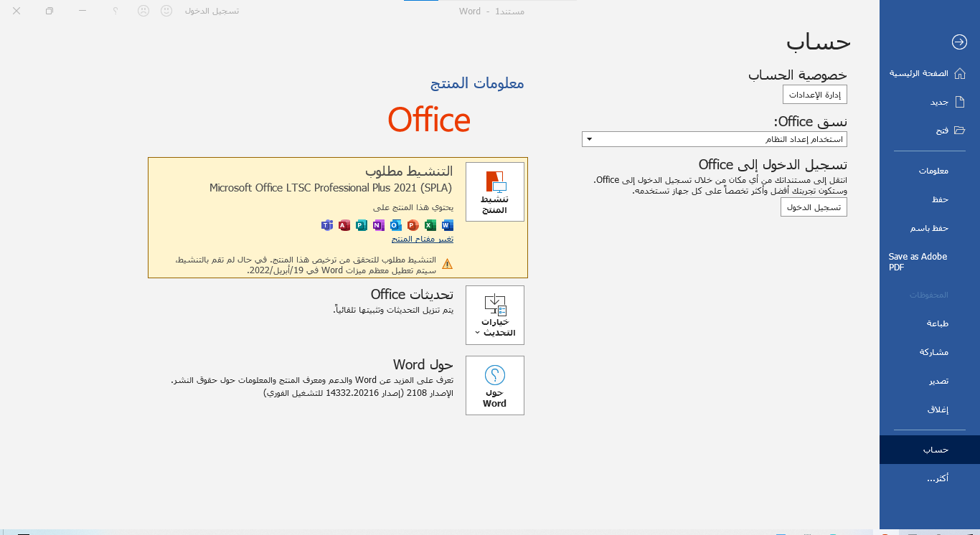This screenshot has width=980, height=535.
Task: Click تسجيل الدخول in the title bar
Action: 212,11
